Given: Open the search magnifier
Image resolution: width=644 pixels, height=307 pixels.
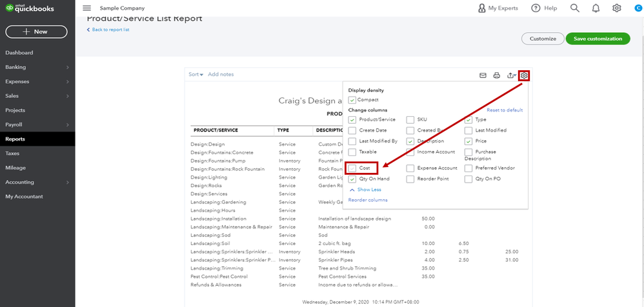Looking at the screenshot, I should (575, 8).
